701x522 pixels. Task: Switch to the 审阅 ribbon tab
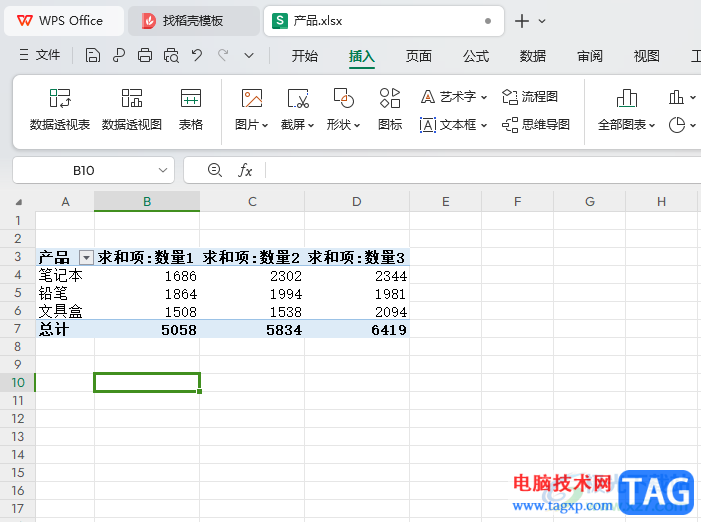click(x=590, y=56)
